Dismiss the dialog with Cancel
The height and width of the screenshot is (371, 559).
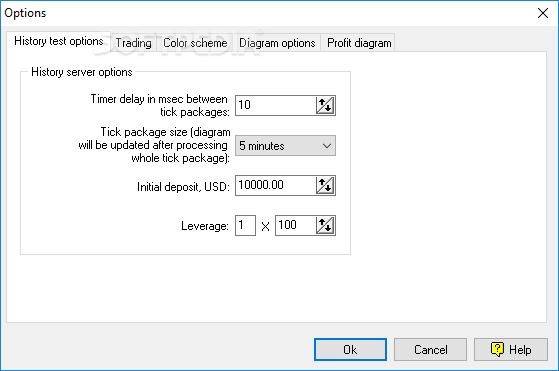point(430,350)
